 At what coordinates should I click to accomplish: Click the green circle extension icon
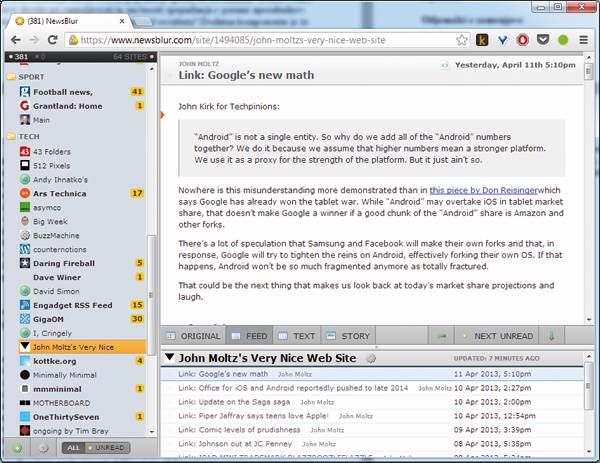(563, 40)
